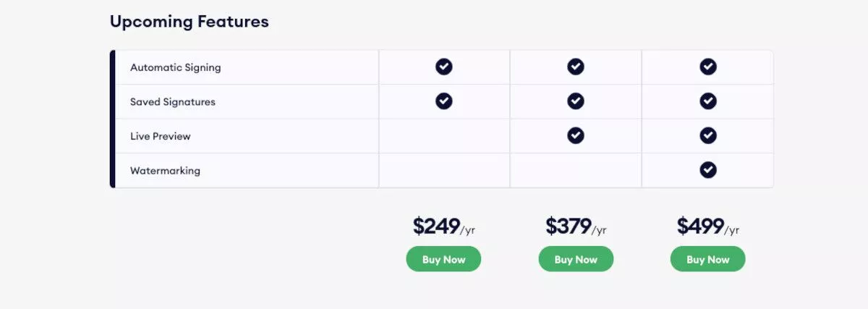Buy the $249/yr plan

443,259
